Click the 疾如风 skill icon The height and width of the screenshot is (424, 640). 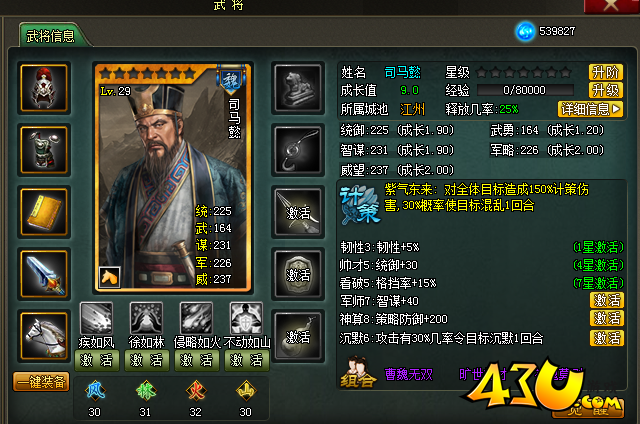[96, 318]
